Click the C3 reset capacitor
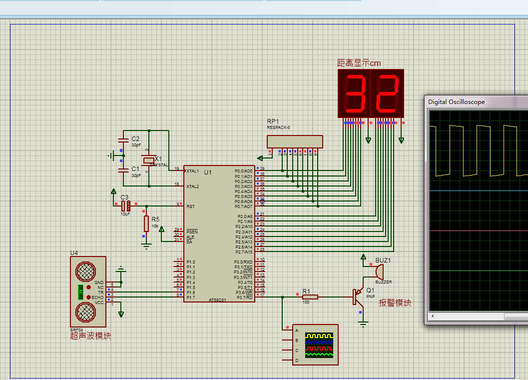 click(x=126, y=205)
